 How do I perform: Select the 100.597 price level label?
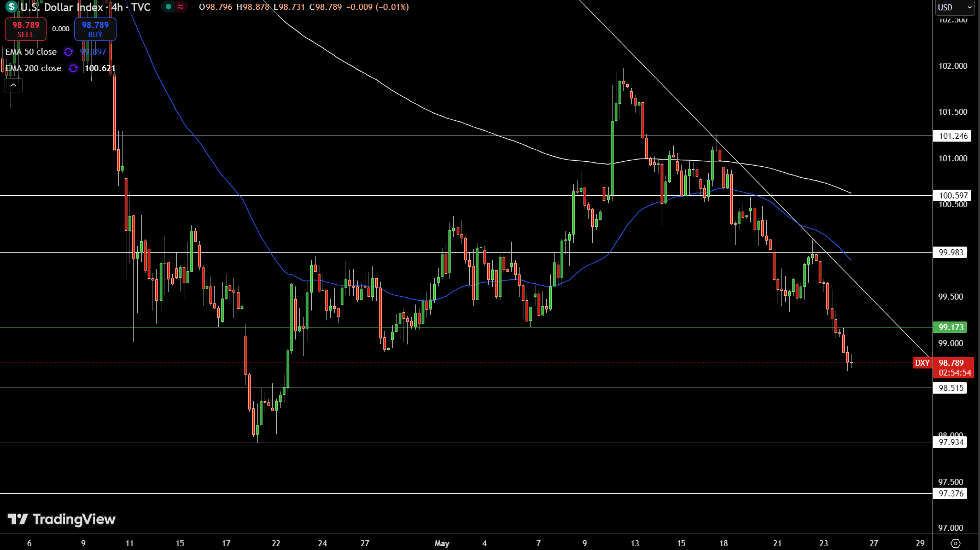click(x=952, y=196)
